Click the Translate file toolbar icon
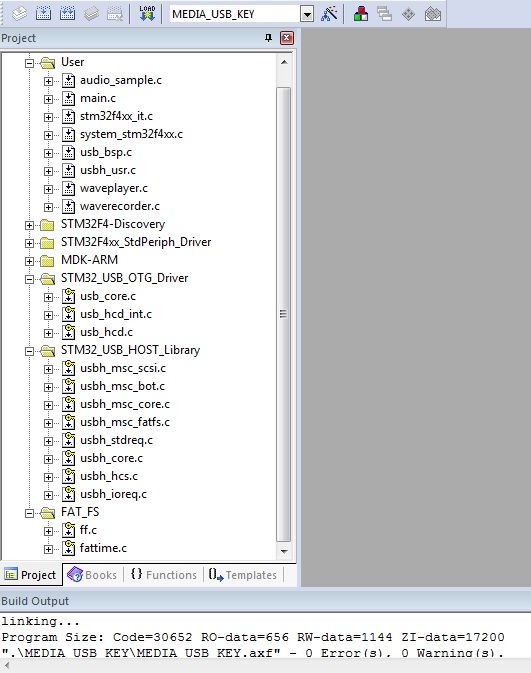The height and width of the screenshot is (673, 531). coord(19,14)
